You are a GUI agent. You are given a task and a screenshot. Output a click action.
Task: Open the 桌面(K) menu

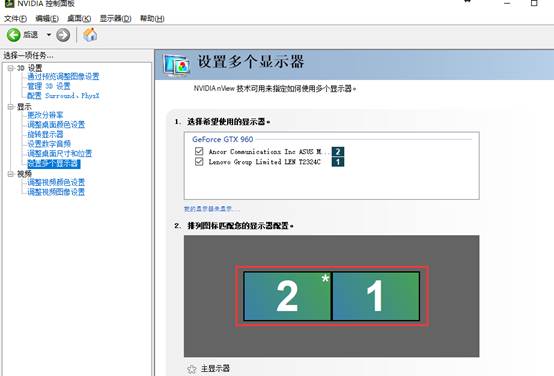click(x=79, y=18)
